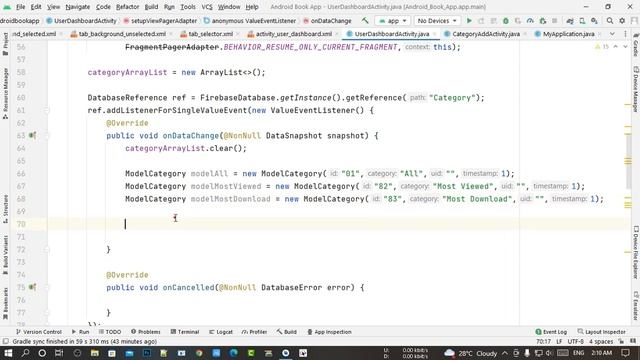Open the App Inspection tool window
Image resolution: width=640 pixels, height=360 pixels.
tap(329, 332)
